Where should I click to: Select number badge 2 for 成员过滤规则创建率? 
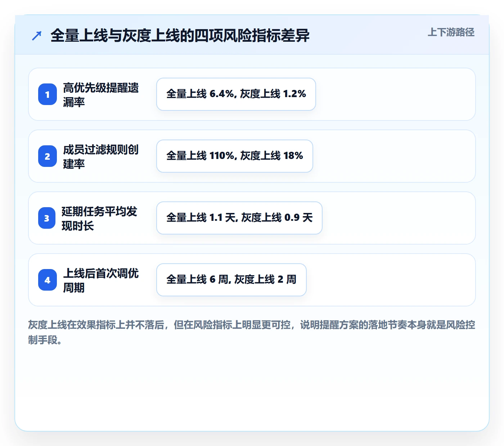tap(48, 156)
